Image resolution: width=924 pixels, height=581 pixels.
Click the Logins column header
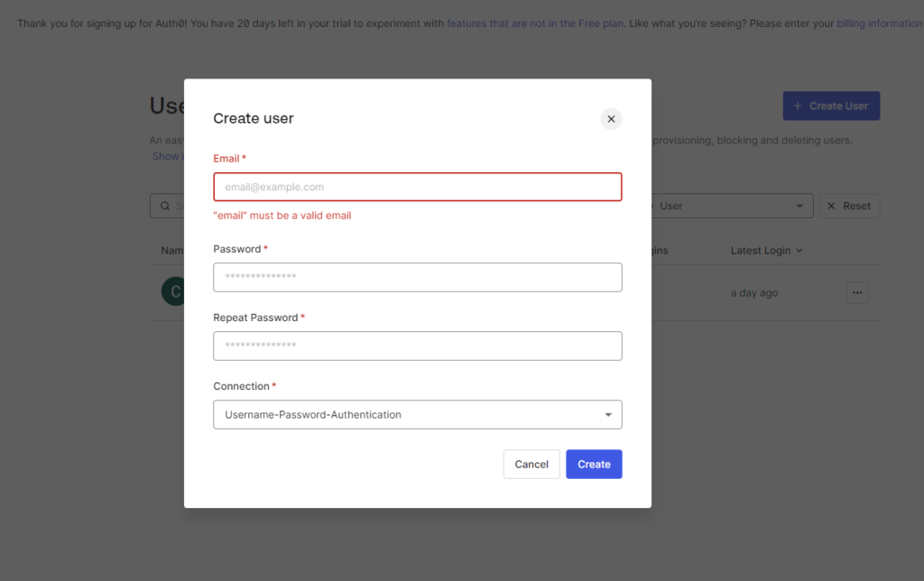(x=659, y=251)
